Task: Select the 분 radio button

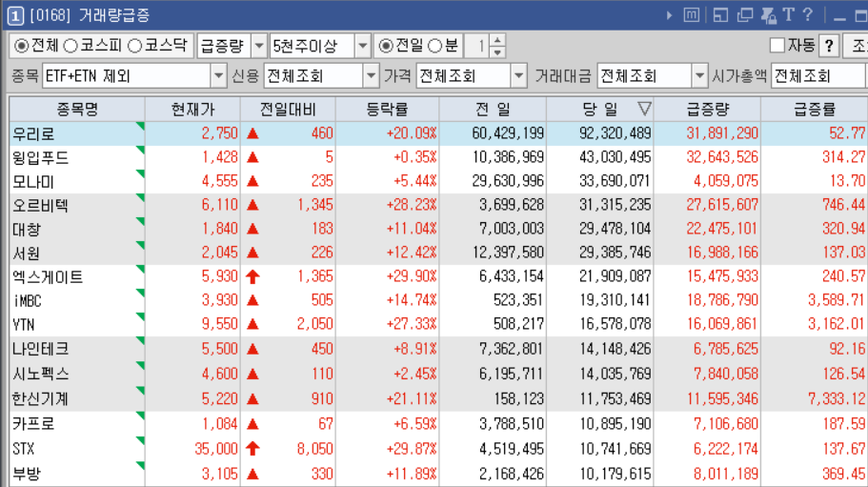Action: coord(435,46)
